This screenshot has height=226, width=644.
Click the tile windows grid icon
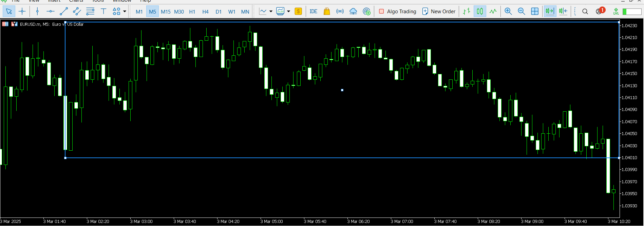pos(535,12)
